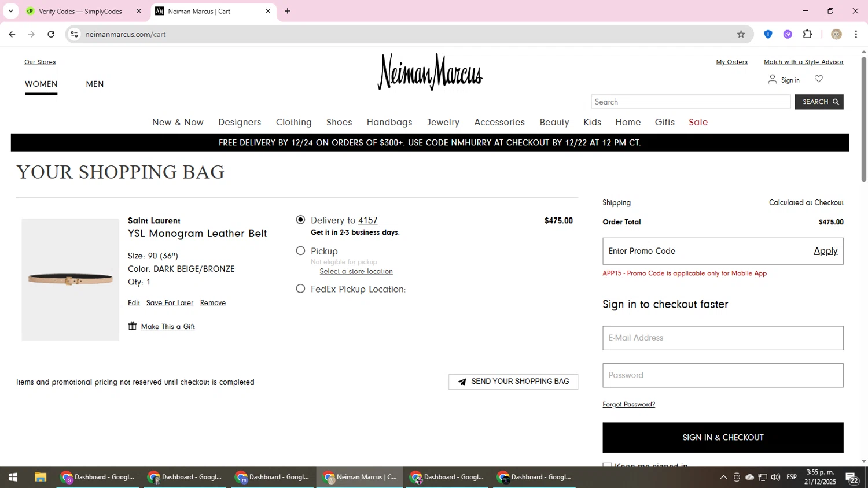Screen dimensions: 868x488
Task: Open the Our Stores link
Action: tap(40, 62)
